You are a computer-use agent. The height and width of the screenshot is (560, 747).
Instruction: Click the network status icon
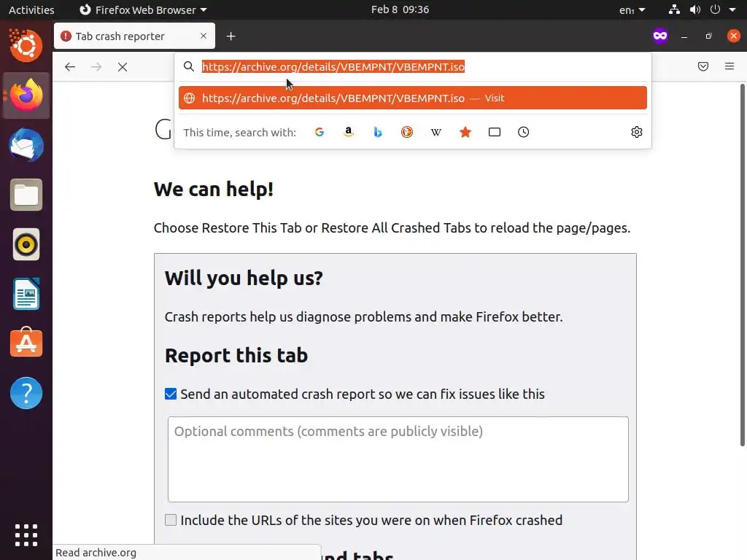click(674, 9)
